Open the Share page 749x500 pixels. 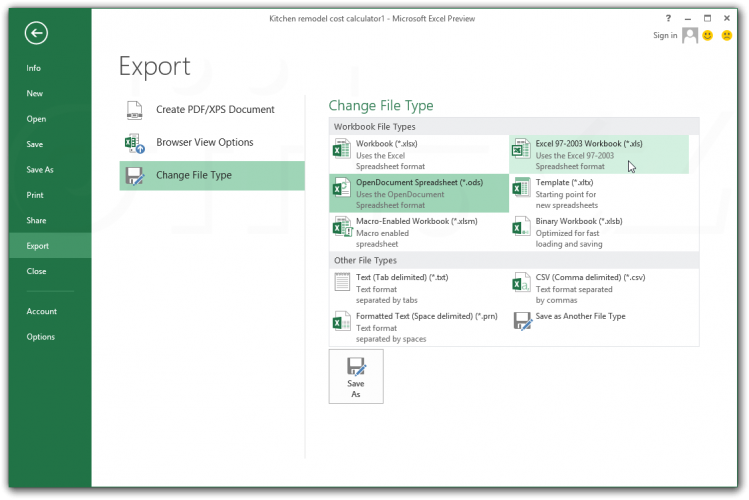click(x=36, y=220)
